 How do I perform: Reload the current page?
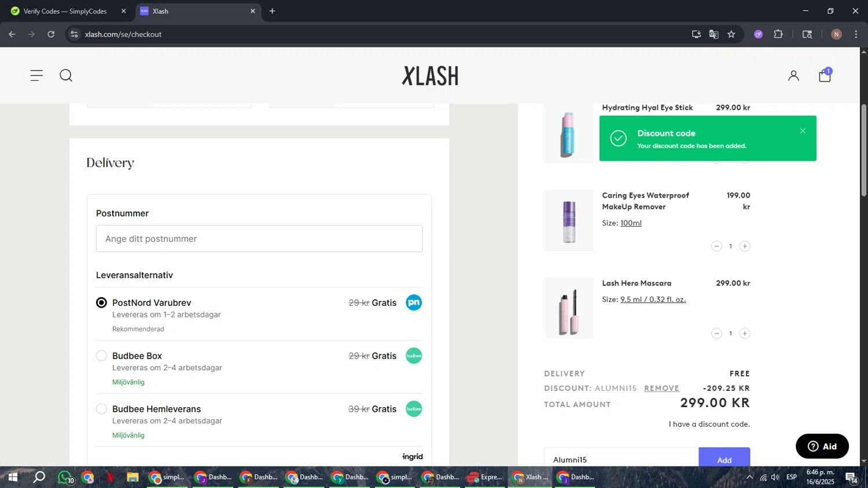[51, 34]
